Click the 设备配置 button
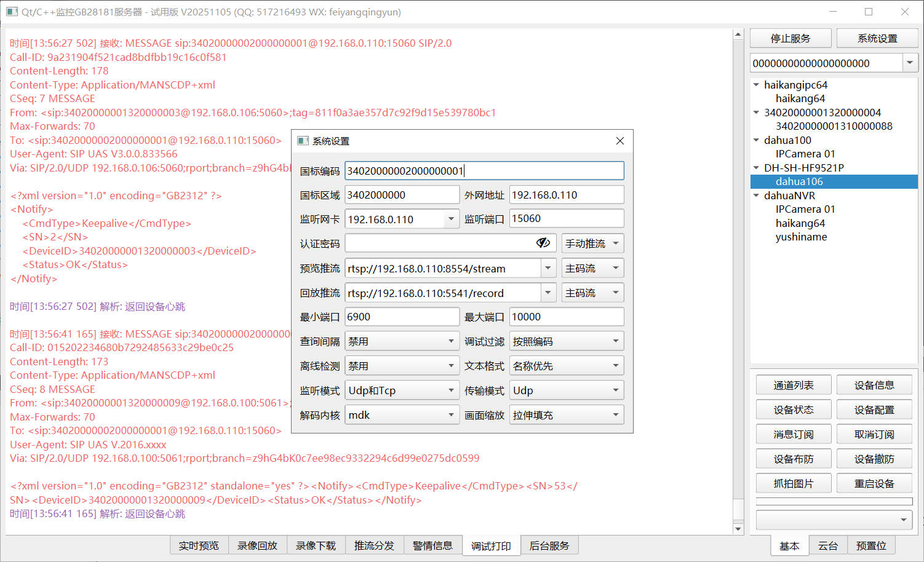Image resolution: width=924 pixels, height=562 pixels. (874, 410)
